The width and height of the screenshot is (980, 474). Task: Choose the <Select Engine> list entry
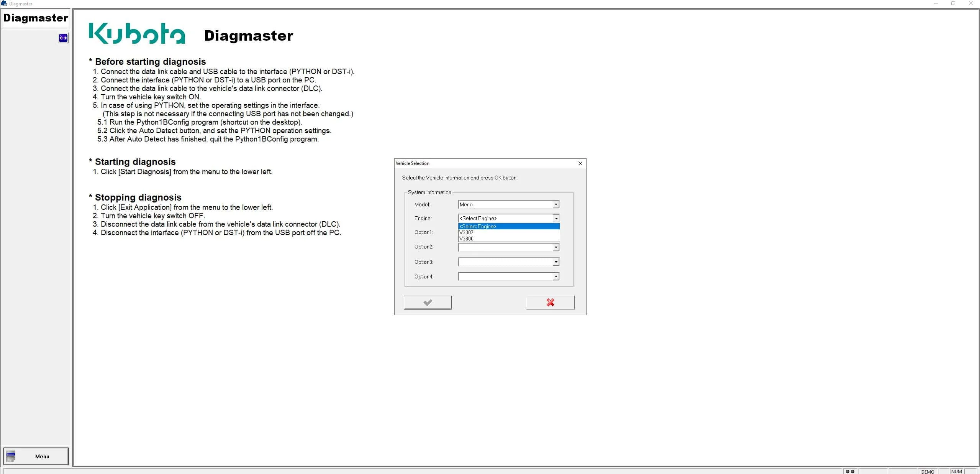coord(509,226)
